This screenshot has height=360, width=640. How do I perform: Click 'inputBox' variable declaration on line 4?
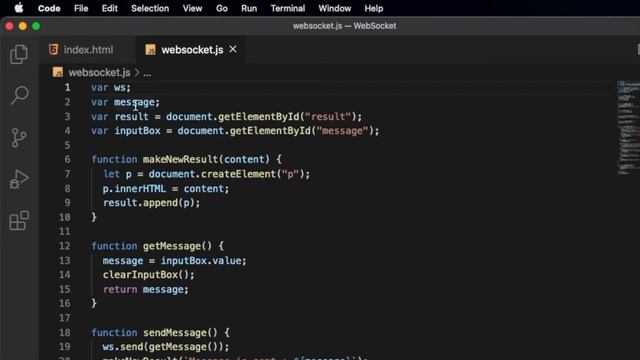pyautogui.click(x=138, y=131)
